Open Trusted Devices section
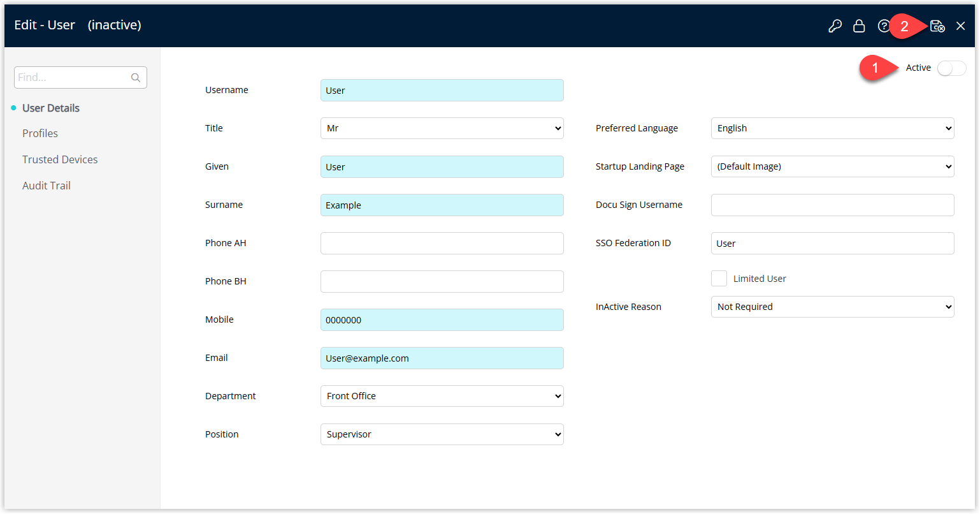 tap(60, 159)
